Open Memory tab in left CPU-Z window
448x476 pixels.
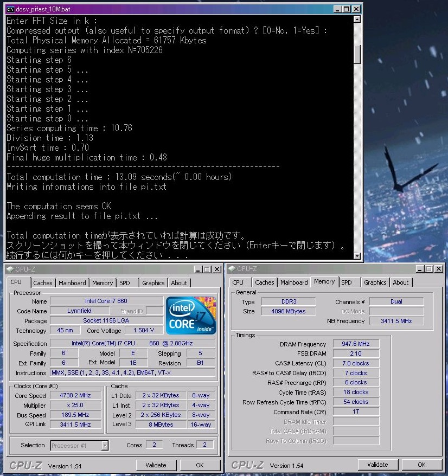(x=103, y=282)
